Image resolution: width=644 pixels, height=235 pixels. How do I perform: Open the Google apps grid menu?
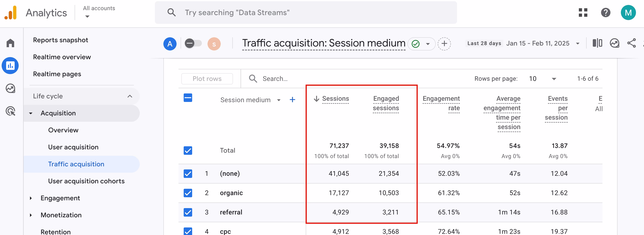point(583,13)
